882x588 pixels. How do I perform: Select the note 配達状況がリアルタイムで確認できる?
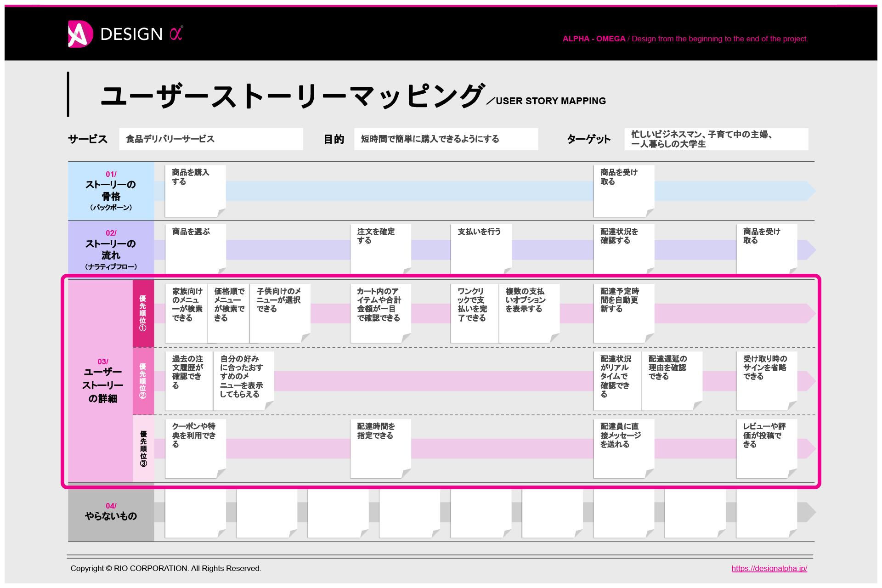[x=617, y=381]
